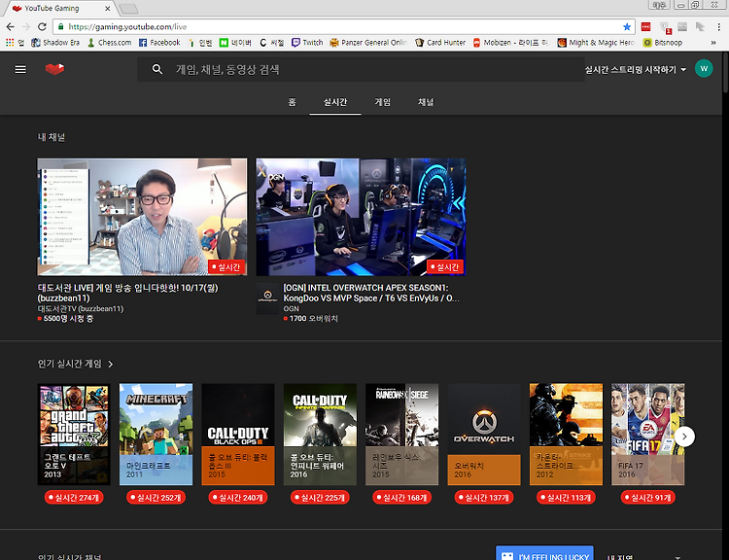729x560 pixels.
Task: Click 실시간 274개 badge under GTA V
Action: (74, 498)
